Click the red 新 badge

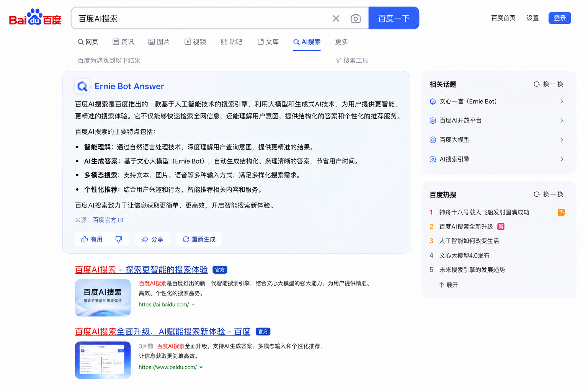click(501, 227)
